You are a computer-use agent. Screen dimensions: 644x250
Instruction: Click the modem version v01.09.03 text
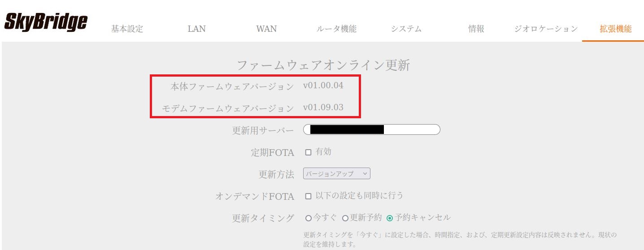point(323,108)
